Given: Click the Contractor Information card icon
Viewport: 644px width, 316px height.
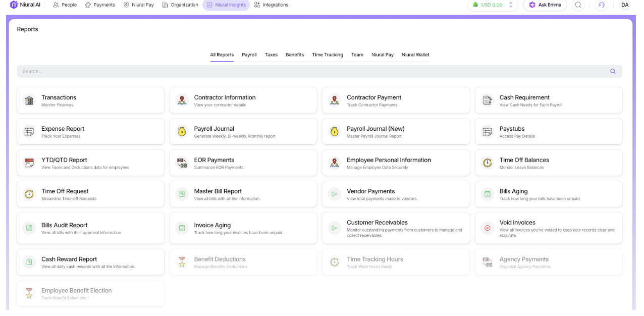Looking at the screenshot, I should [x=182, y=100].
